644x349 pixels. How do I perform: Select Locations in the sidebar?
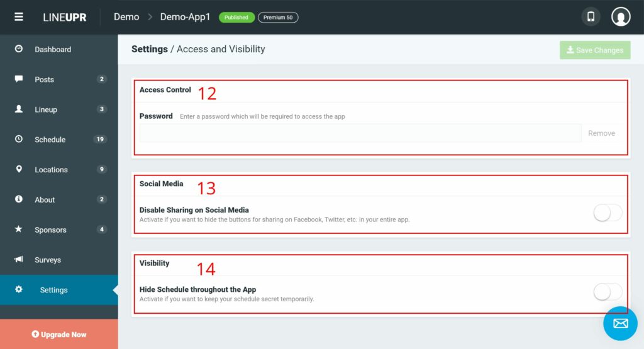(x=58, y=170)
